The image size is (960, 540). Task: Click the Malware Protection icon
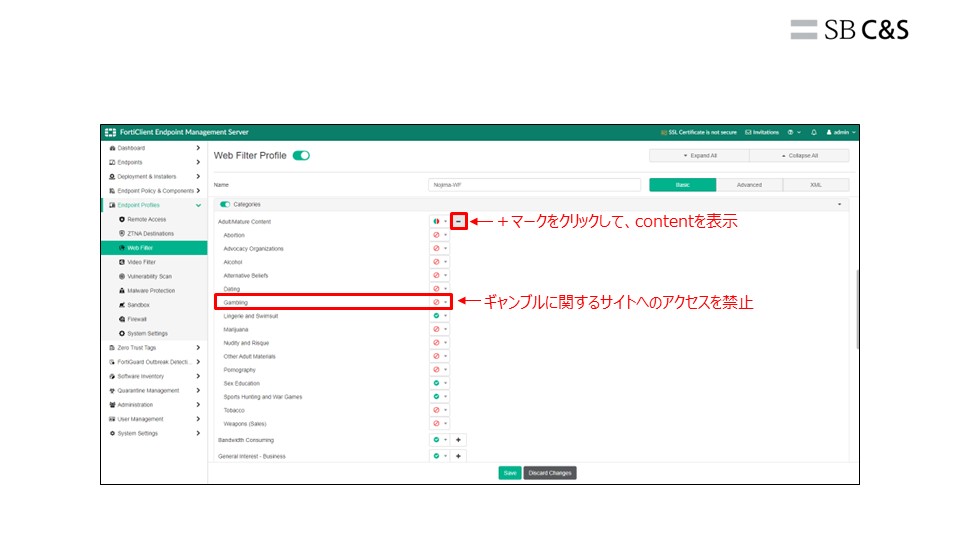point(122,291)
